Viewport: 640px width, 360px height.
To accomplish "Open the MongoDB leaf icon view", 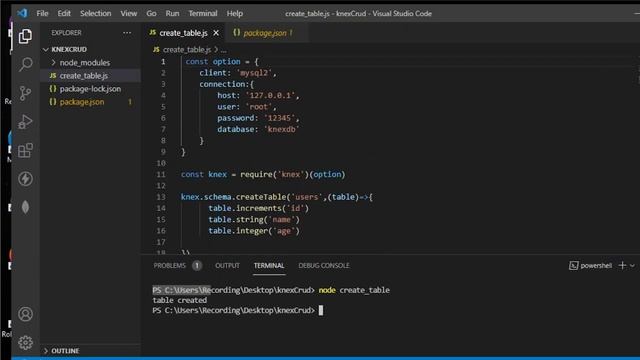I will click(25, 207).
